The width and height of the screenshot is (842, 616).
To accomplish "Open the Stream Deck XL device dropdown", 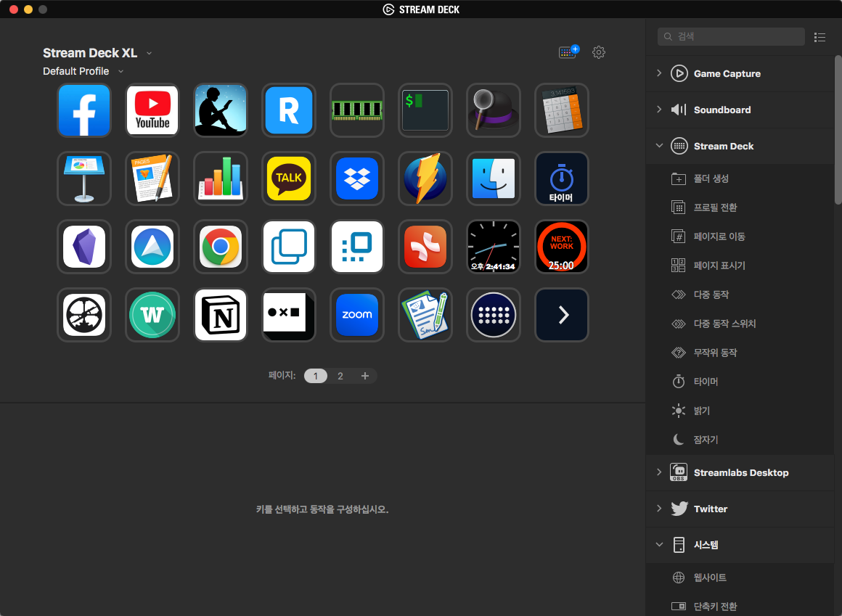I will 97,53.
